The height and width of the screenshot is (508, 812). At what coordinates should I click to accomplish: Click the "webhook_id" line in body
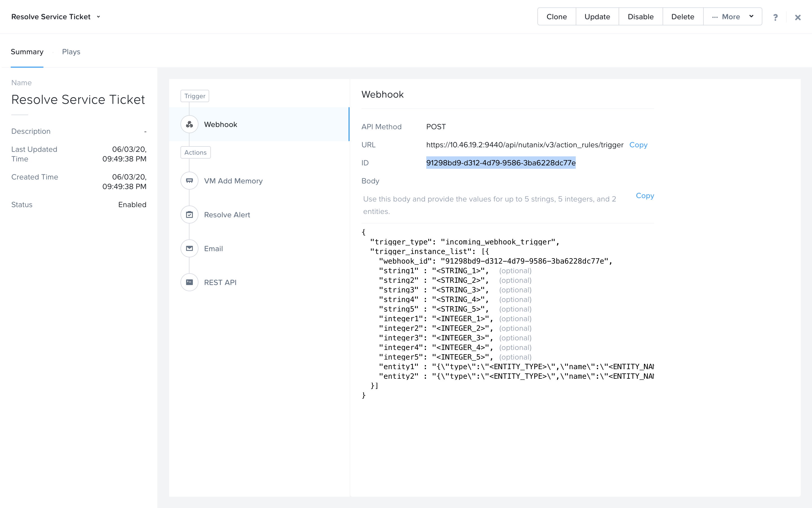tap(496, 261)
